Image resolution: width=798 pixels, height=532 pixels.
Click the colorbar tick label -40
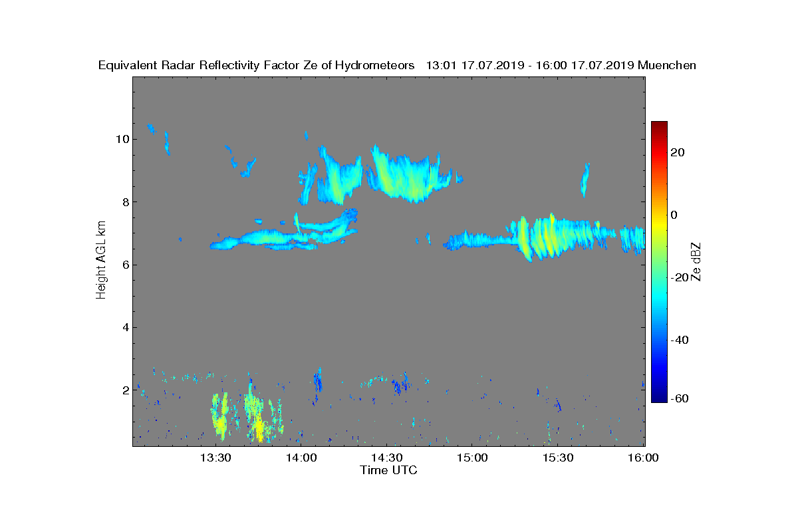tap(680, 340)
